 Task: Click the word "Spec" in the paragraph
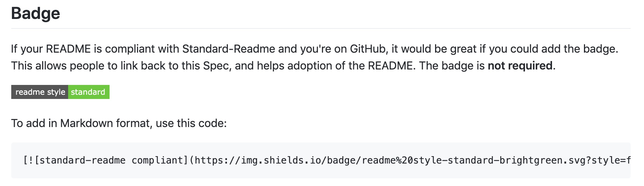pos(216,66)
